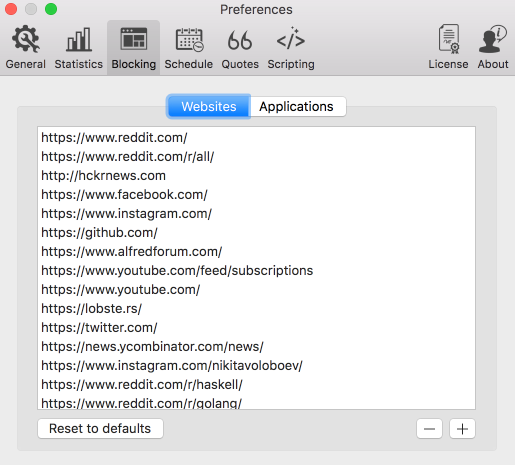Select the https://github.com/ entry

pos(256,232)
